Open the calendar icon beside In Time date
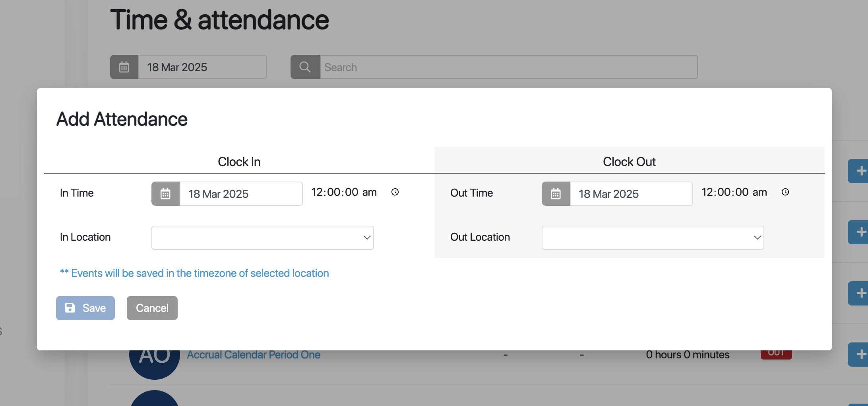Viewport: 868px width, 406px height. pos(165,194)
